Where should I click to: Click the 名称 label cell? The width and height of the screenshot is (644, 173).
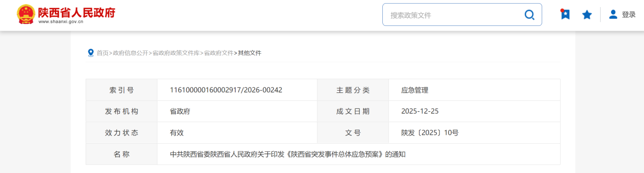coord(122,154)
